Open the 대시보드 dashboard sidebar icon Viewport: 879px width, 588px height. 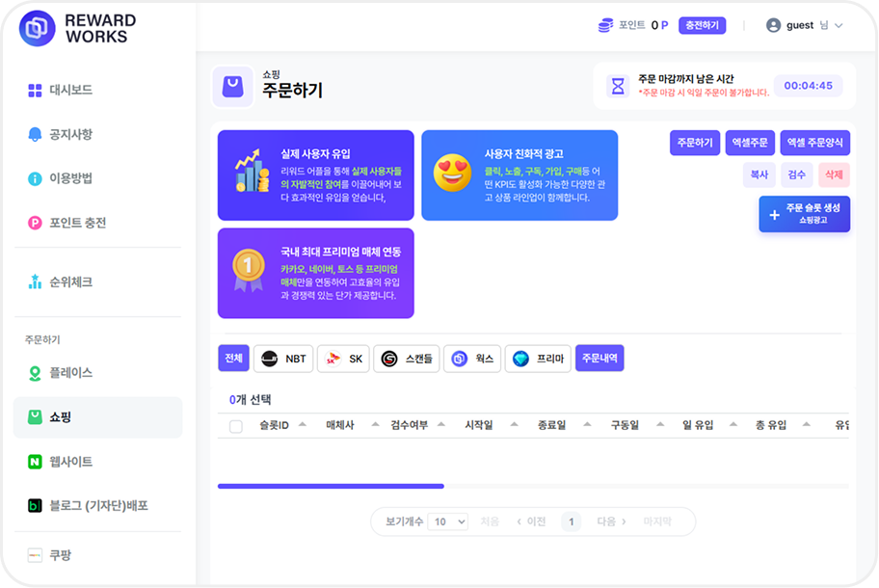[36, 90]
